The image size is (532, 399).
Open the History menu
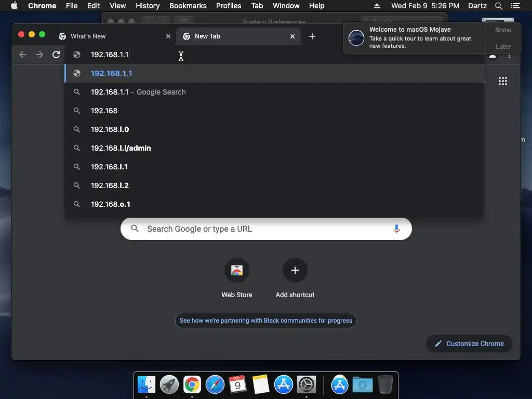[x=148, y=6]
